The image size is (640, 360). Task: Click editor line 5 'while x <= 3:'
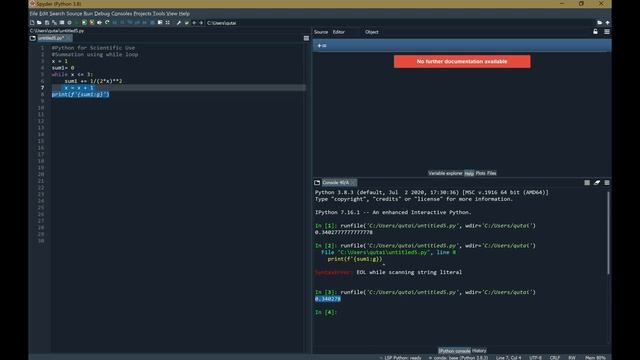tap(72, 74)
